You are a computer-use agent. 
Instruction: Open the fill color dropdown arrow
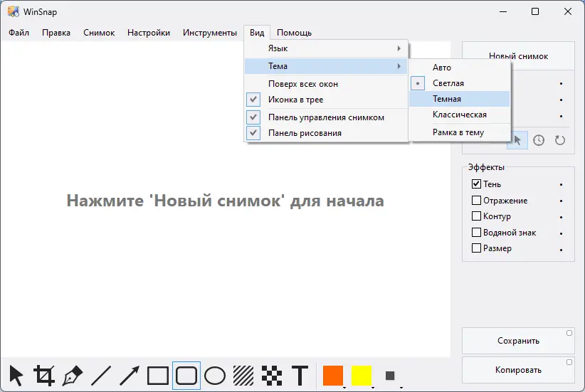[373, 388]
